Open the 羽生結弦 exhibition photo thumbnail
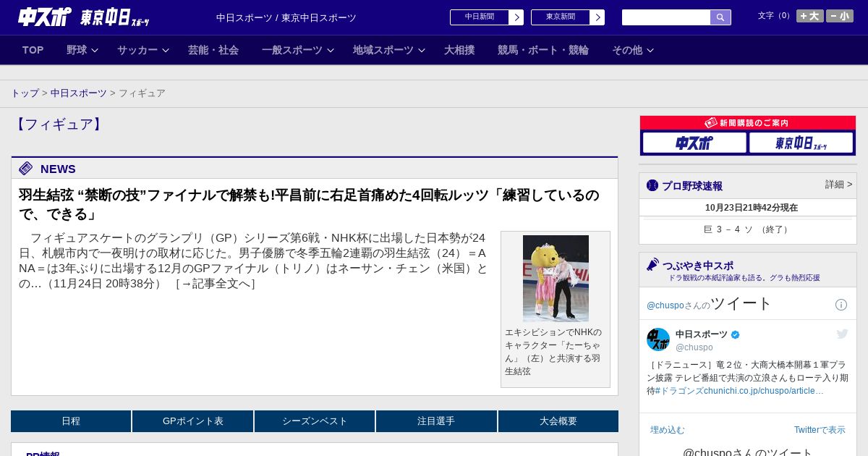 [556, 278]
